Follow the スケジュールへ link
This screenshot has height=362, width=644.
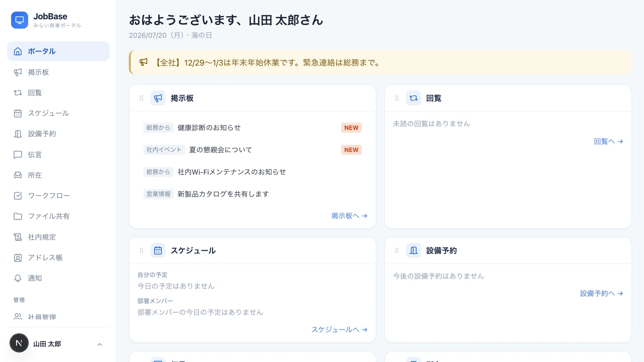[x=340, y=330]
